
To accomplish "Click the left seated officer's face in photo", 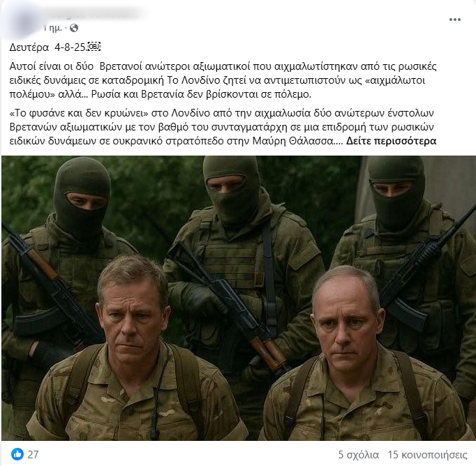I will pyautogui.click(x=133, y=317).
